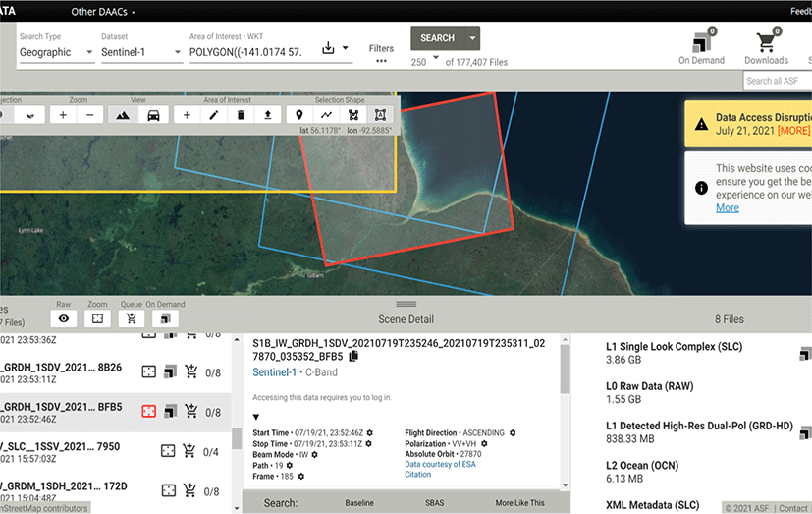Edit the Area of Interest WKT field

246,52
